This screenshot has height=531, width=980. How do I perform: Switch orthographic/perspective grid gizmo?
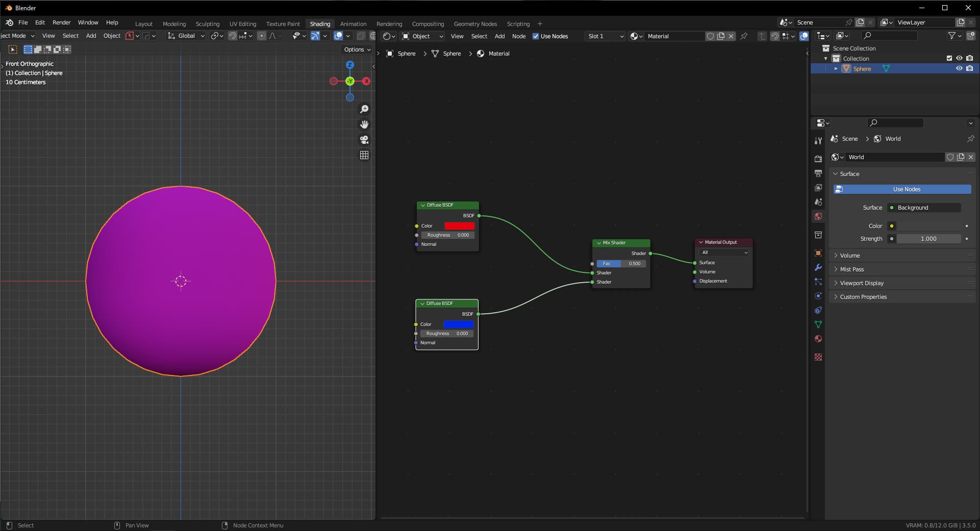[x=364, y=155]
